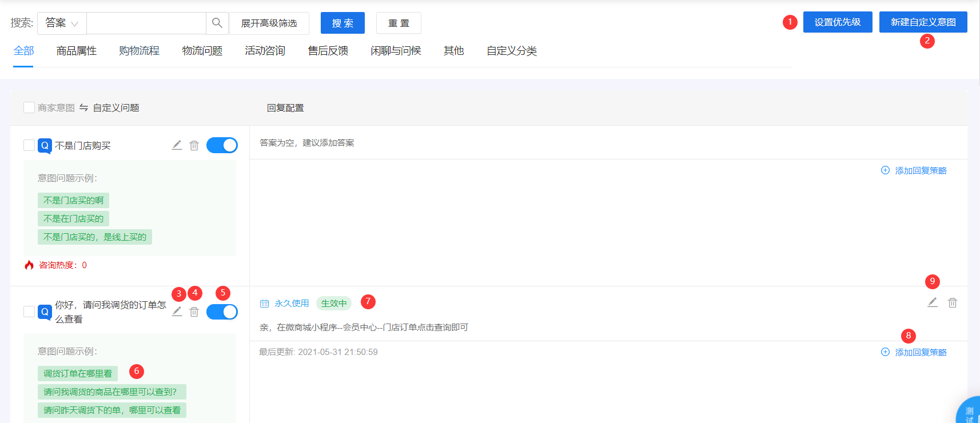Select the 闲聊与问候 tab

coord(396,51)
